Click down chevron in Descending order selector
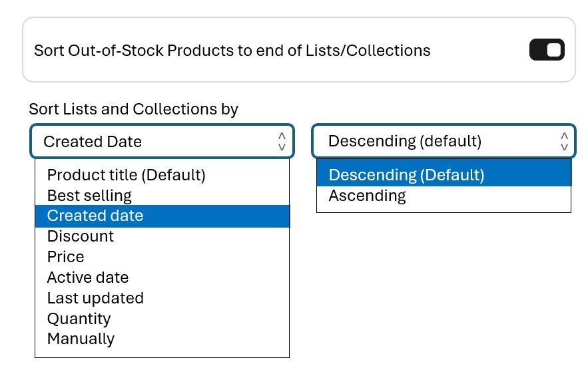588x372 pixels. click(x=564, y=147)
